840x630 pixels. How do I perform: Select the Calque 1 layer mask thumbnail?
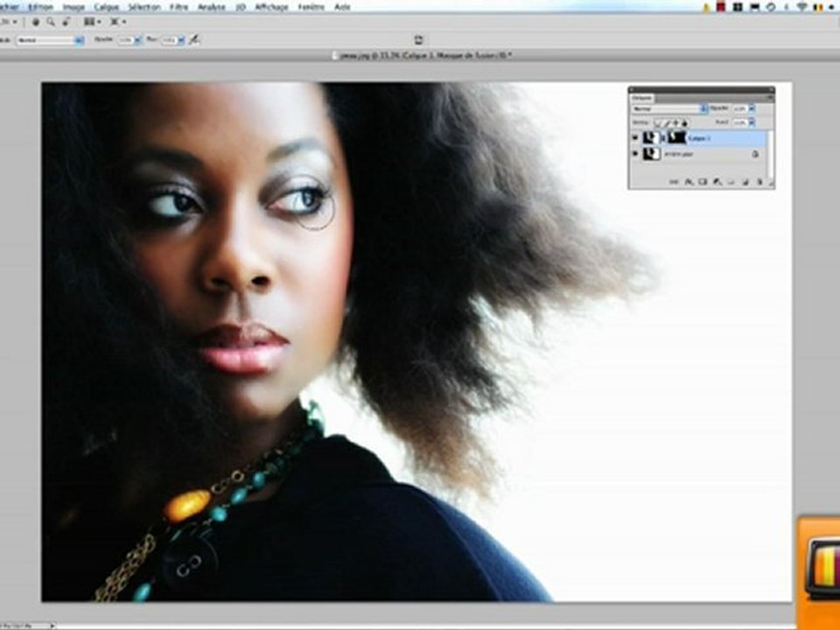click(676, 138)
